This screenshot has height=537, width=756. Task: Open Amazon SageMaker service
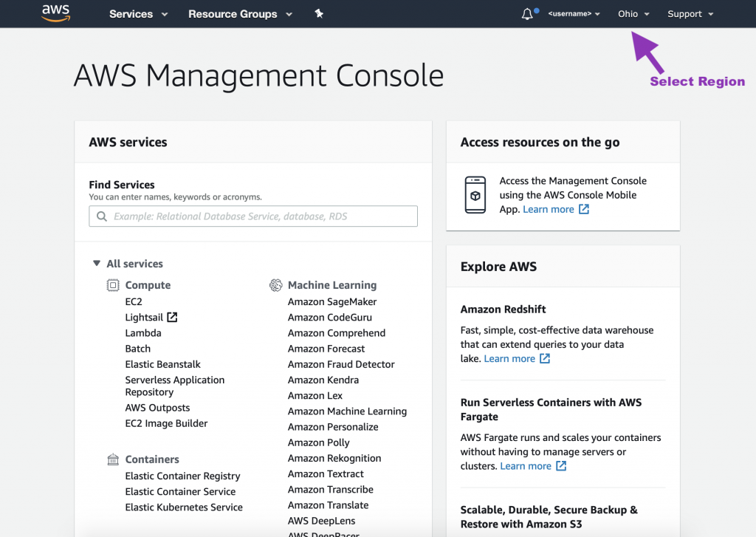point(332,301)
